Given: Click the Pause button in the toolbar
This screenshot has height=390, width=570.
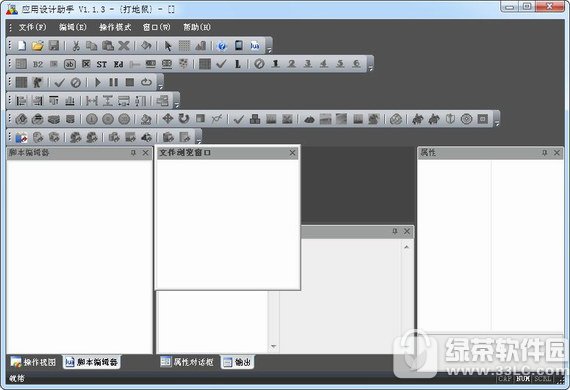Looking at the screenshot, I should click(x=113, y=83).
